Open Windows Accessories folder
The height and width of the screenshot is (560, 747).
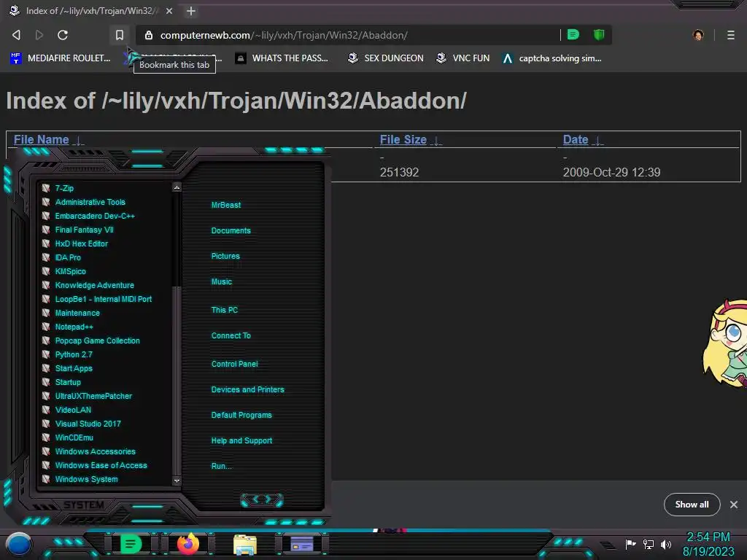click(x=95, y=451)
